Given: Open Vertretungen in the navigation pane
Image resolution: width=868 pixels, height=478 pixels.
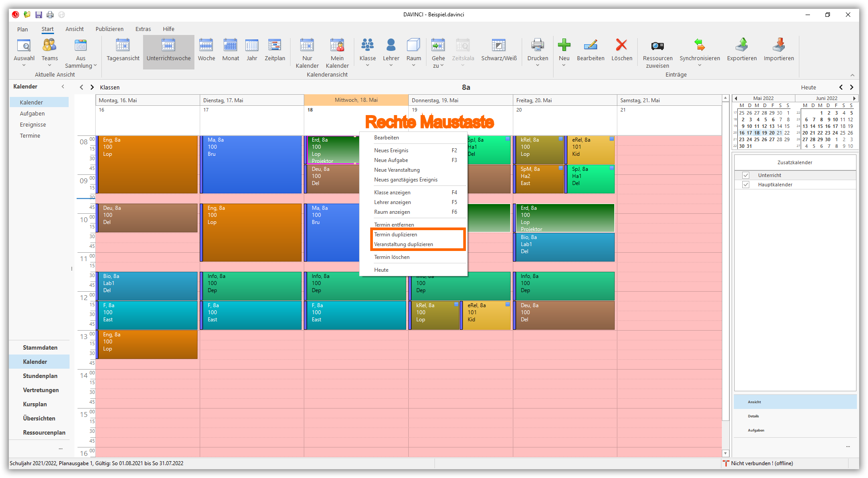Looking at the screenshot, I should (41, 390).
